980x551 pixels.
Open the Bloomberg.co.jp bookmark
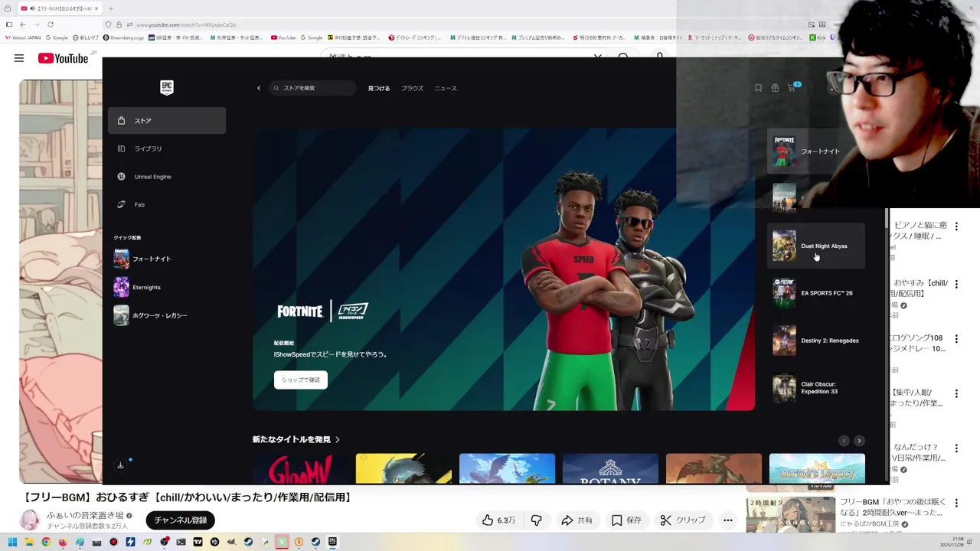click(123, 37)
